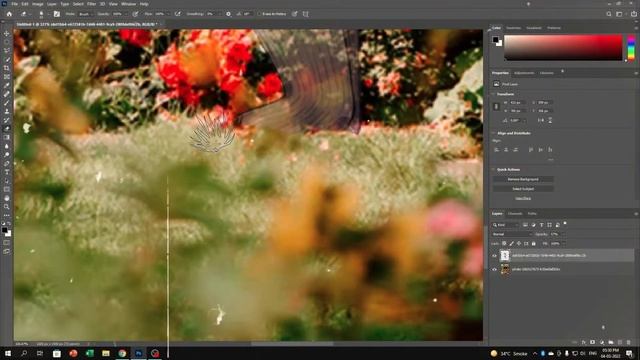
Task: Flip horizontally in the Transform section
Action: pos(541,120)
